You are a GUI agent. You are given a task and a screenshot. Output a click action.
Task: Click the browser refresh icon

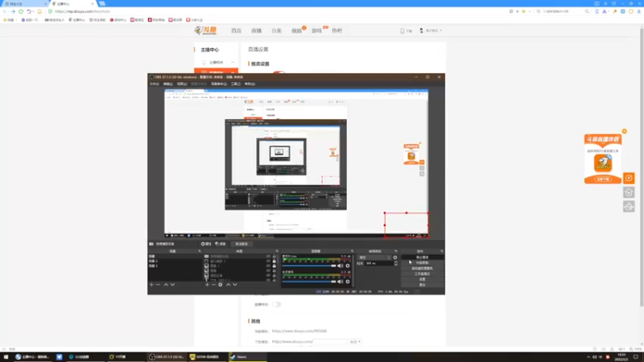[x=21, y=11]
